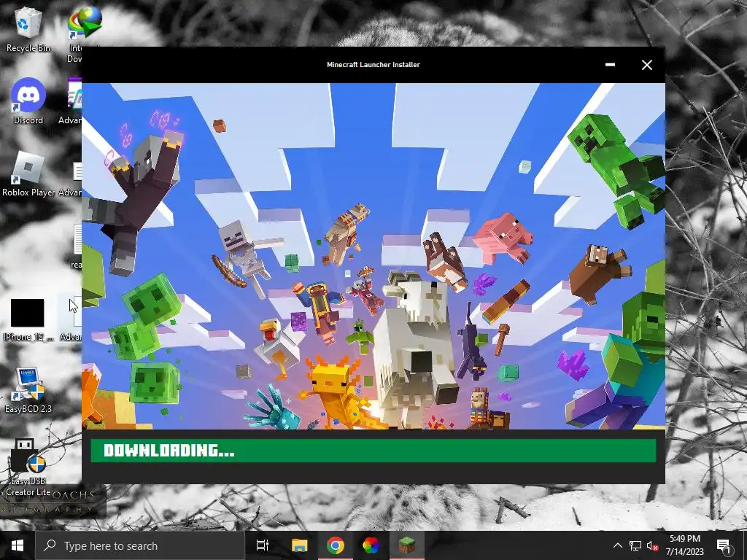Launch Discord from the desktop
The width and height of the screenshot is (747, 560).
point(28,101)
